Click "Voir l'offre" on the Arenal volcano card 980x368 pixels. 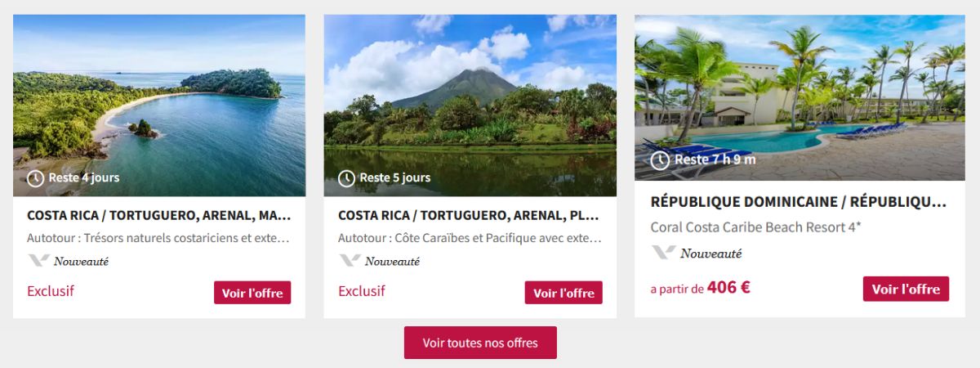[563, 293]
